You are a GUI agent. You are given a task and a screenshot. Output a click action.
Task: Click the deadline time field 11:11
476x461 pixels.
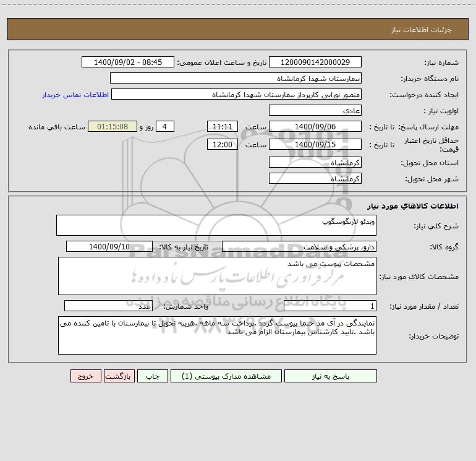tap(222, 127)
